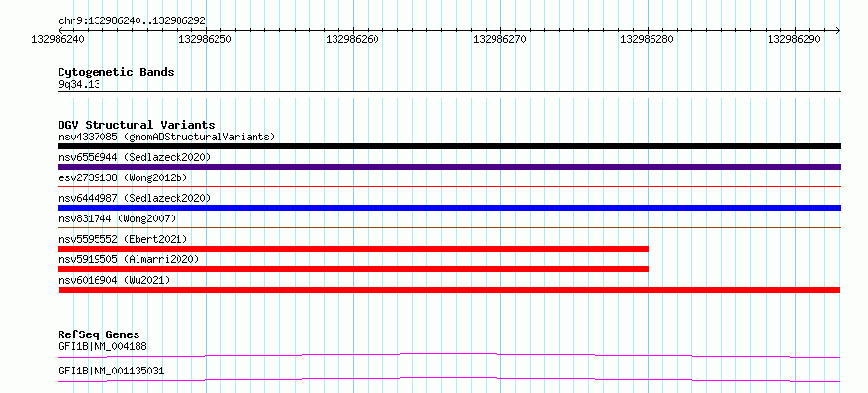Open variant nsv6016904 (Wu2021) label

tap(114, 280)
